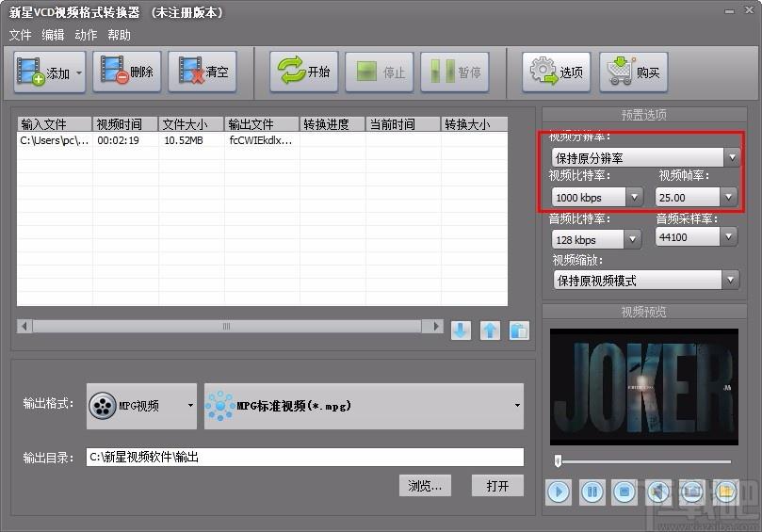The height and width of the screenshot is (532, 762).
Task: Select the file row C:\Users\pc\...
Action: coord(263,140)
